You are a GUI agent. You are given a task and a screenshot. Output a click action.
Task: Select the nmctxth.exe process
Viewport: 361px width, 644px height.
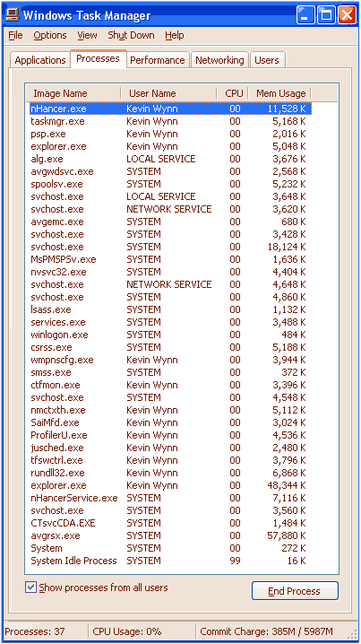tap(170, 410)
